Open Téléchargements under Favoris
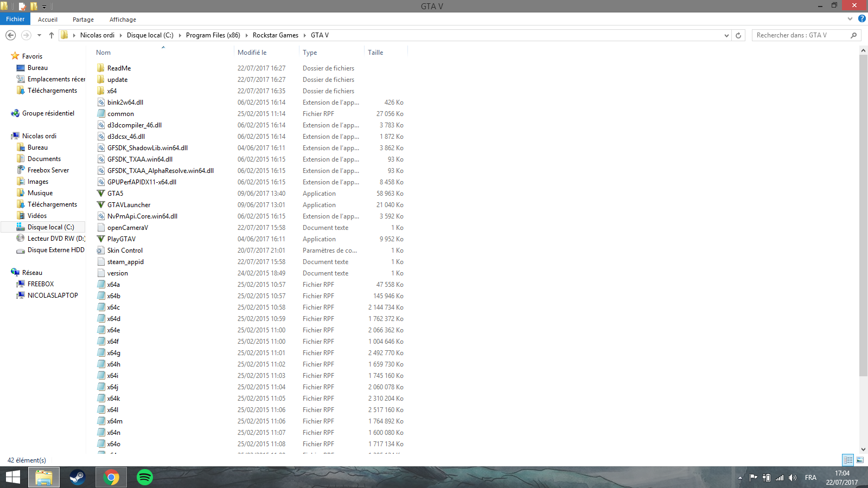Image resolution: width=868 pixels, height=488 pixels. click(52, 91)
